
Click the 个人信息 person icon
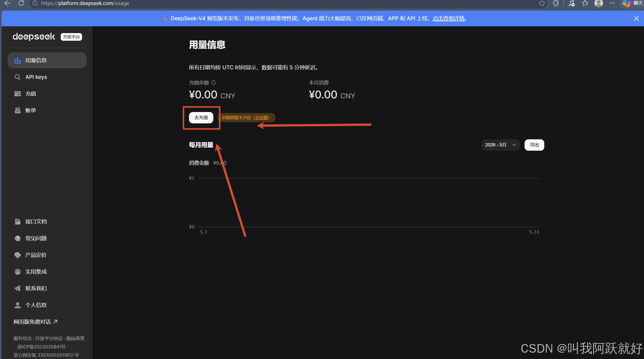(x=17, y=305)
